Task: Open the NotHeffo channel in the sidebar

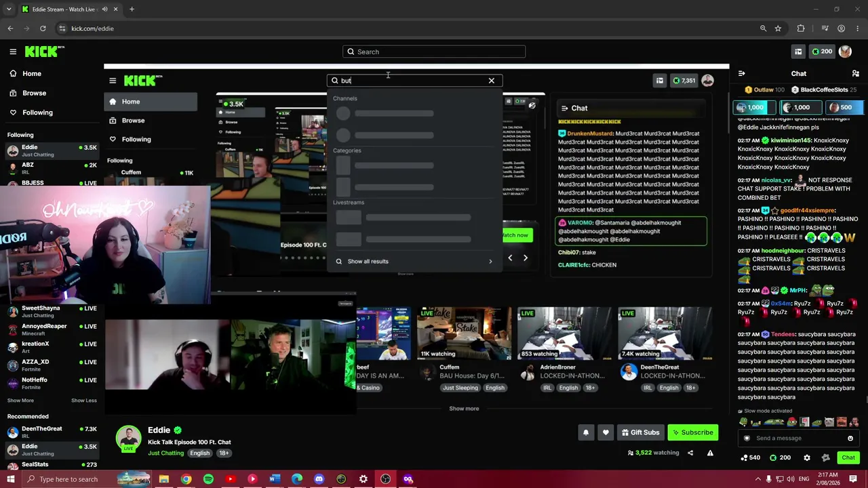Action: [x=52, y=383]
